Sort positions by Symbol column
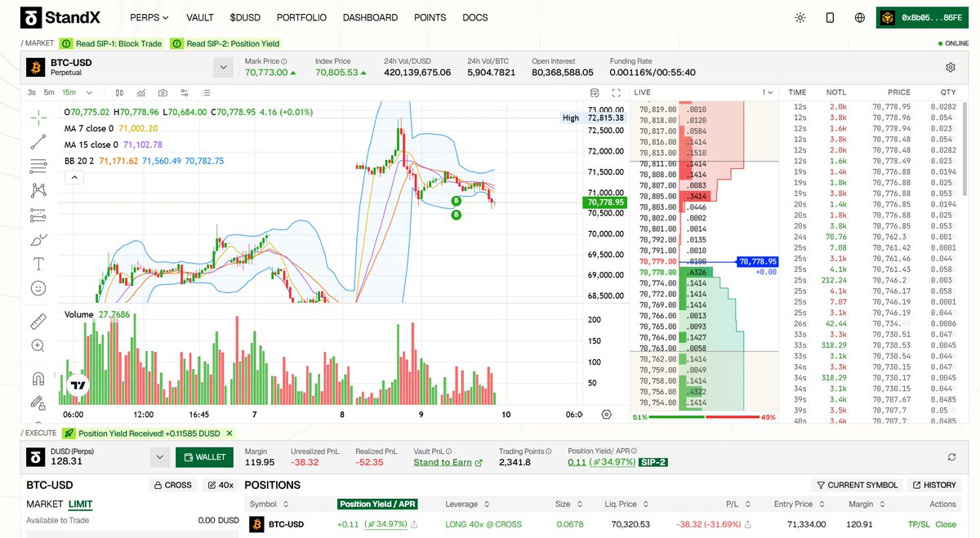Viewport: 980px width, 538px height. [269, 505]
